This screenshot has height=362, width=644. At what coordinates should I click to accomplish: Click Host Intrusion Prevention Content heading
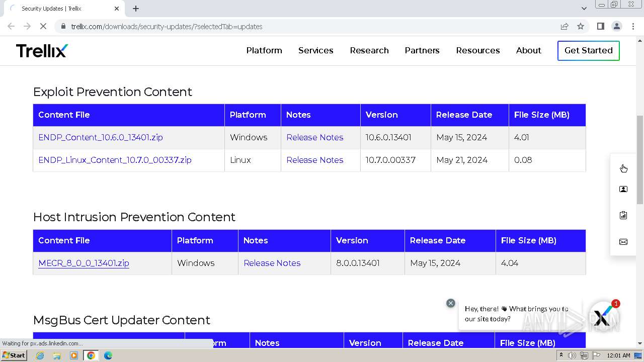[134, 217]
